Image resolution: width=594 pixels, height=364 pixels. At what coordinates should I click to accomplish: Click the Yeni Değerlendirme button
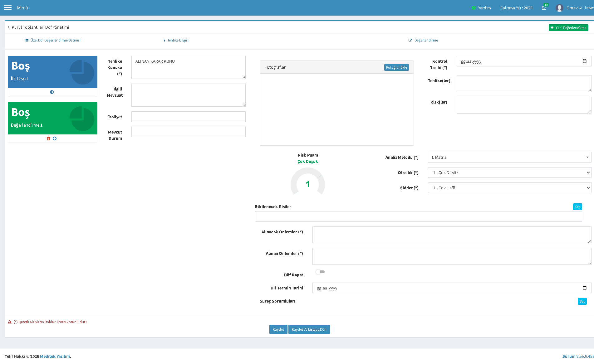pyautogui.click(x=568, y=28)
